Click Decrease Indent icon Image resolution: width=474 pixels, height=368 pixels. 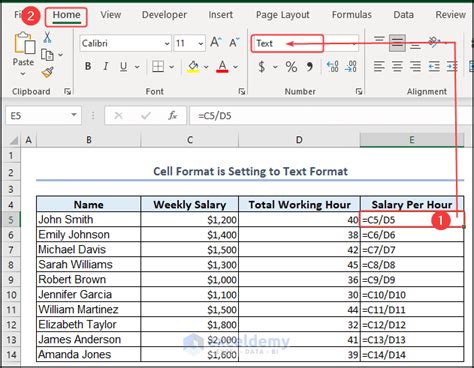434,66
